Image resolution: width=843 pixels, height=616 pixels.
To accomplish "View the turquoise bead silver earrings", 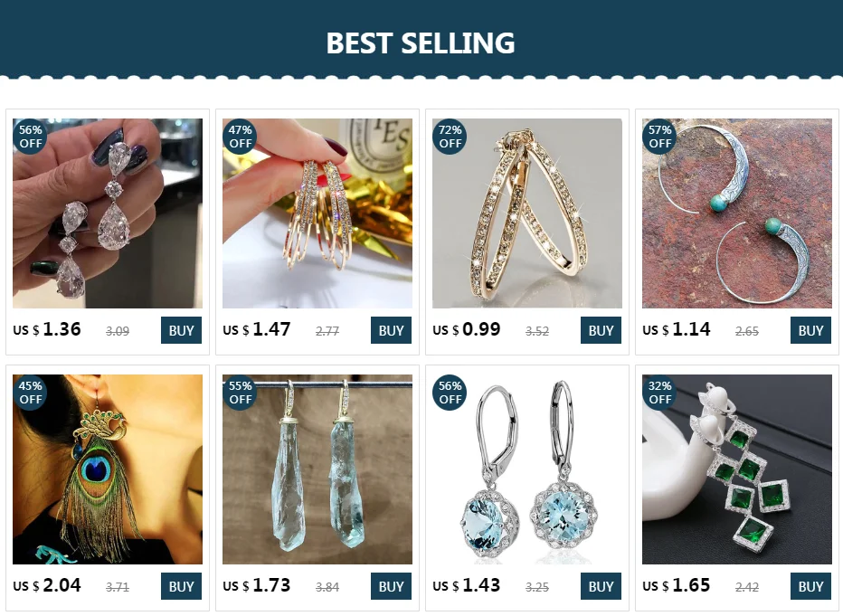I will (x=736, y=213).
